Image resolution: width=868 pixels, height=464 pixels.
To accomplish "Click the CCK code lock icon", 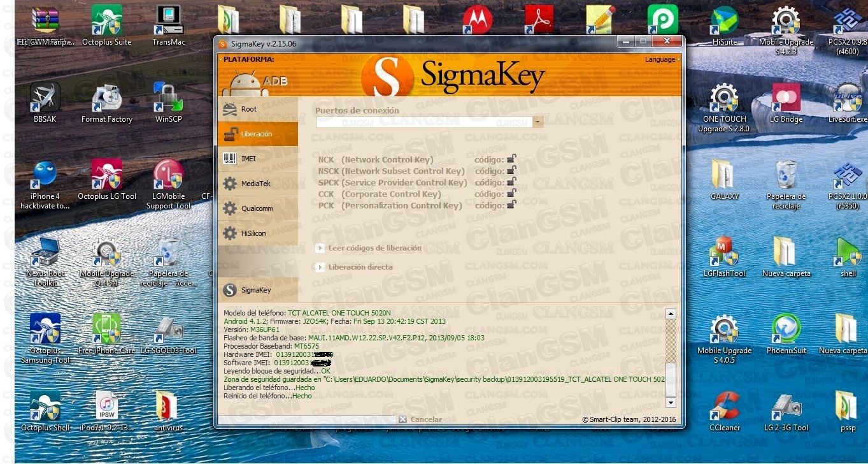I will coord(511,194).
